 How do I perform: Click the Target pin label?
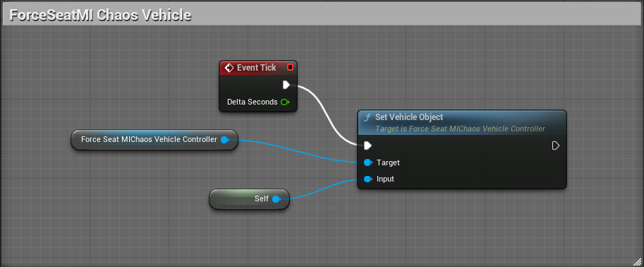point(388,163)
